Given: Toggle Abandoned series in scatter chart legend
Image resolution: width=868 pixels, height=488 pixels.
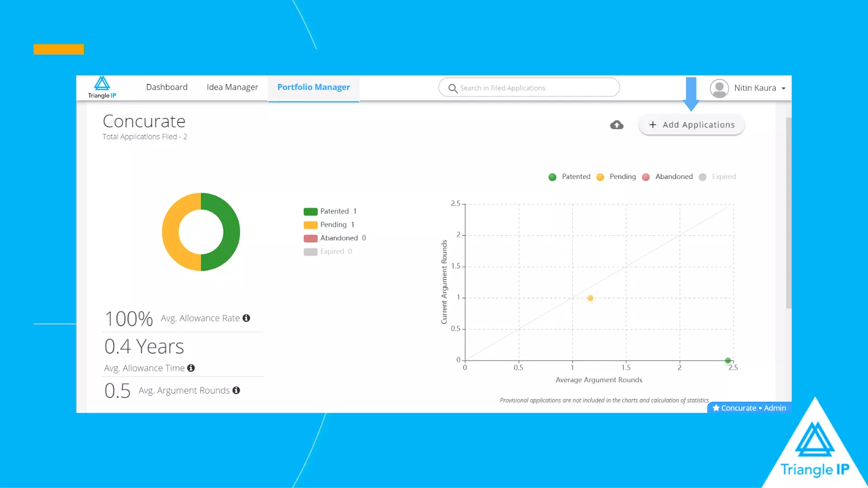Looking at the screenshot, I should coord(667,177).
